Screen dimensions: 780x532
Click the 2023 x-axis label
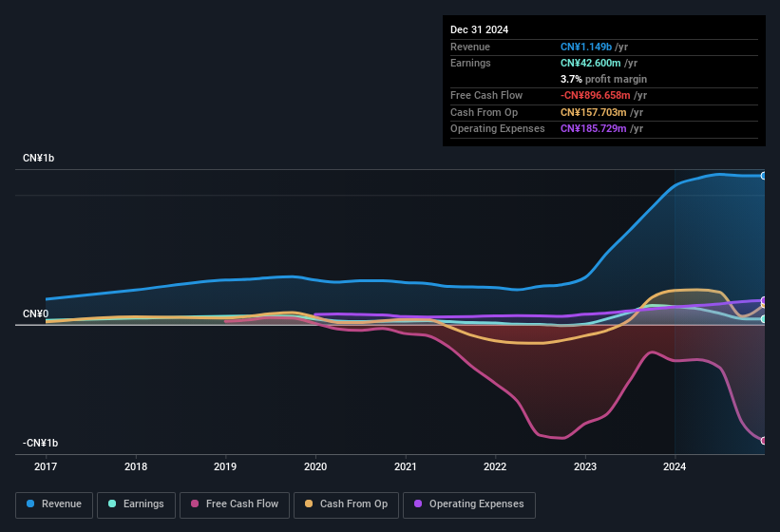point(585,466)
